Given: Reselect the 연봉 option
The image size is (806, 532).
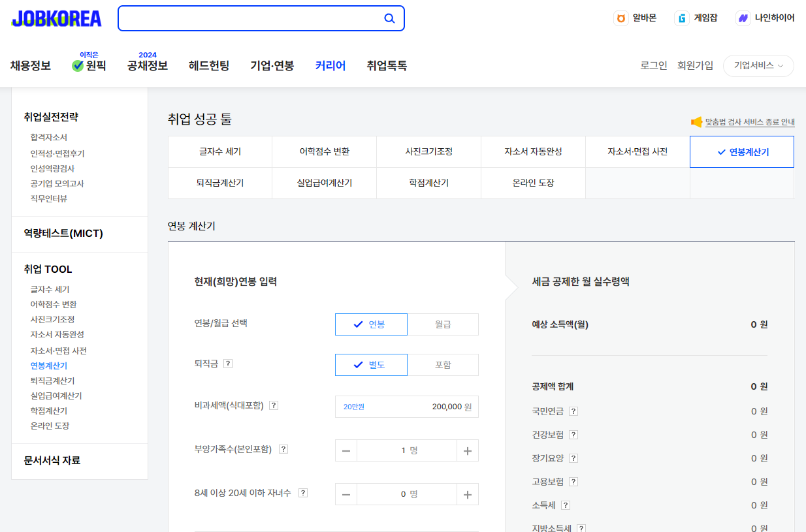Looking at the screenshot, I should [x=371, y=324].
